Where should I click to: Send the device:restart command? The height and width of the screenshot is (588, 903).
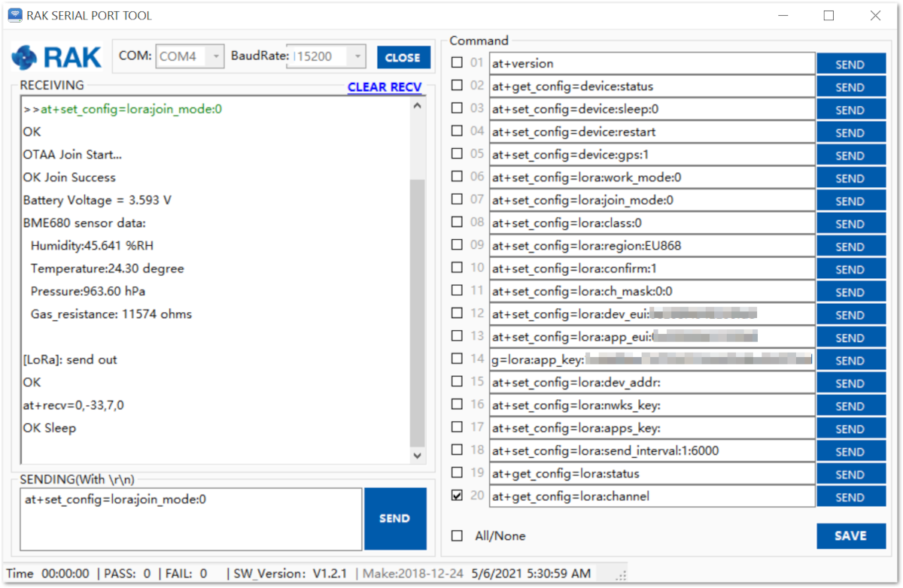(850, 132)
